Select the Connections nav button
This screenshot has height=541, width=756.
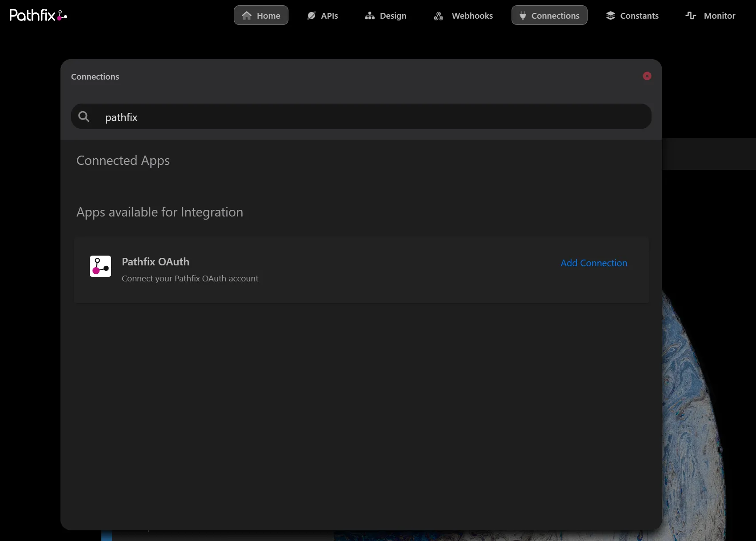(549, 16)
